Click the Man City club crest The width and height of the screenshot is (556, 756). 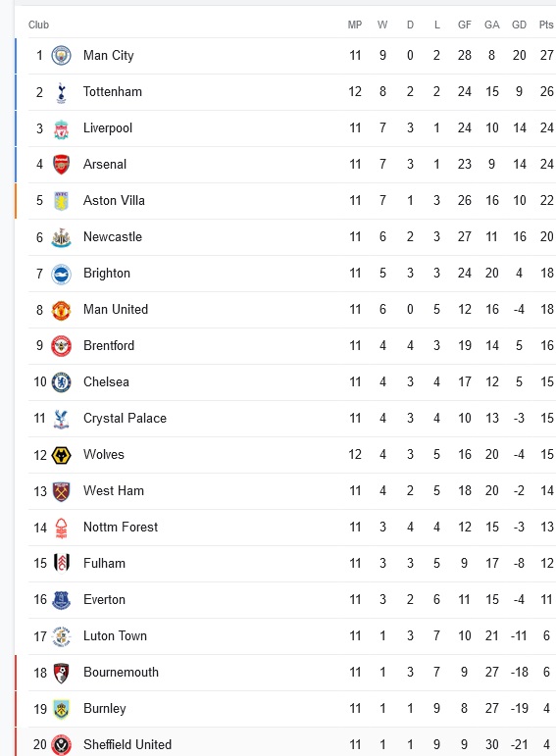[x=61, y=56]
